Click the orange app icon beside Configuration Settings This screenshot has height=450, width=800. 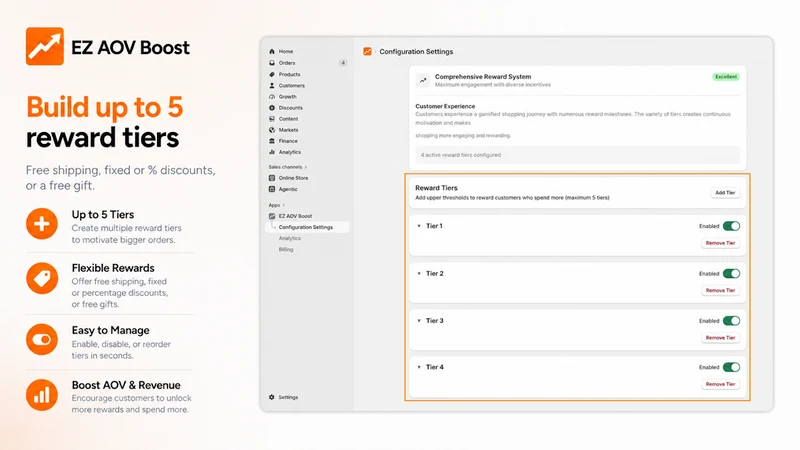point(367,52)
